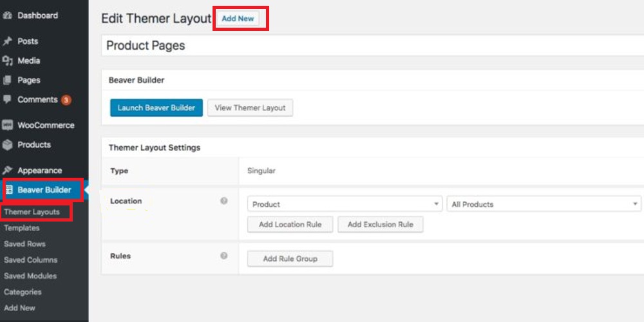644x322 pixels.
Task: Click Add Rule Group button
Action: (x=290, y=259)
